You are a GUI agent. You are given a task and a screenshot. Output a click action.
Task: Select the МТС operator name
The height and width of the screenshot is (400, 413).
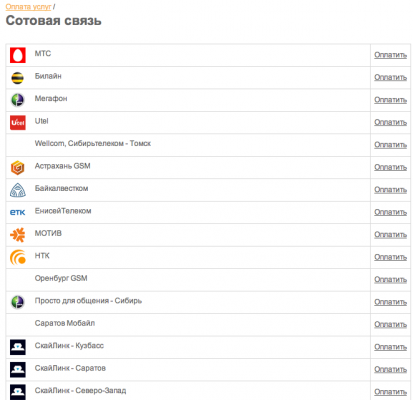click(x=43, y=53)
